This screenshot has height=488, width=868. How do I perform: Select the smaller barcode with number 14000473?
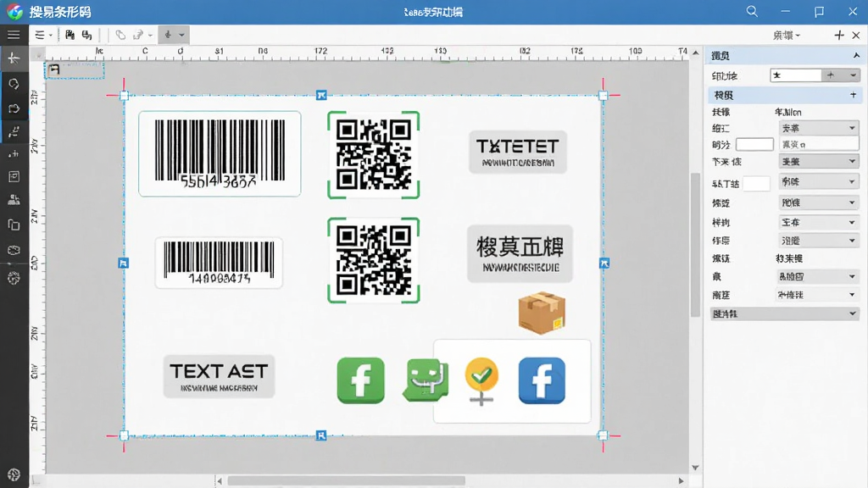(220, 263)
